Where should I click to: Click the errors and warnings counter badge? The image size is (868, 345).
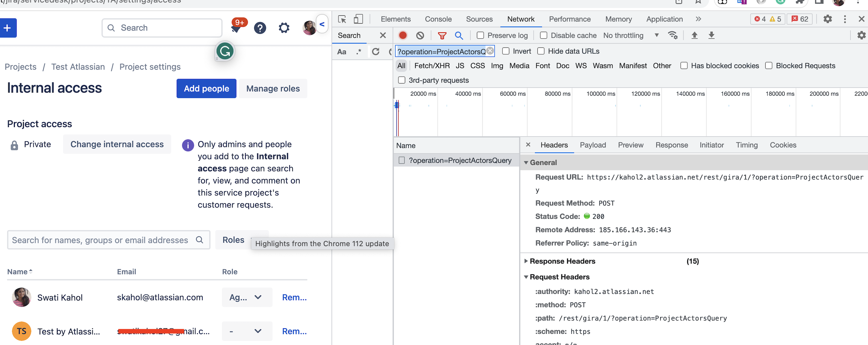tap(768, 19)
